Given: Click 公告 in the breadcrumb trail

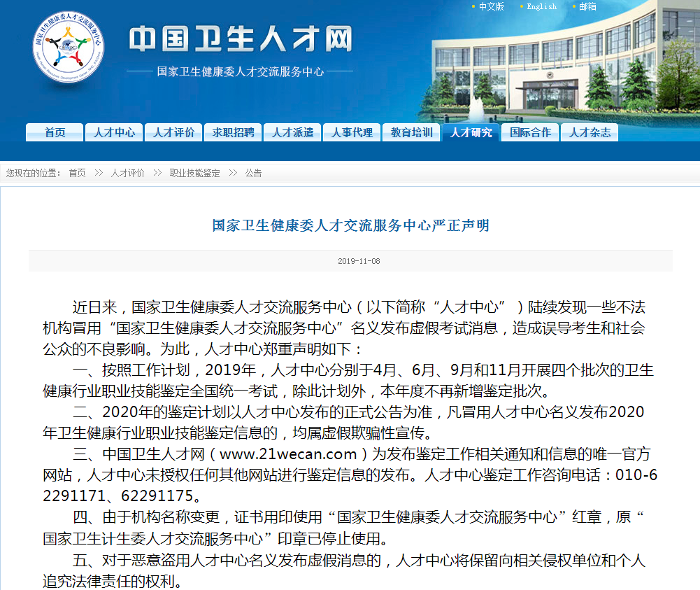Looking at the screenshot, I should 253,173.
